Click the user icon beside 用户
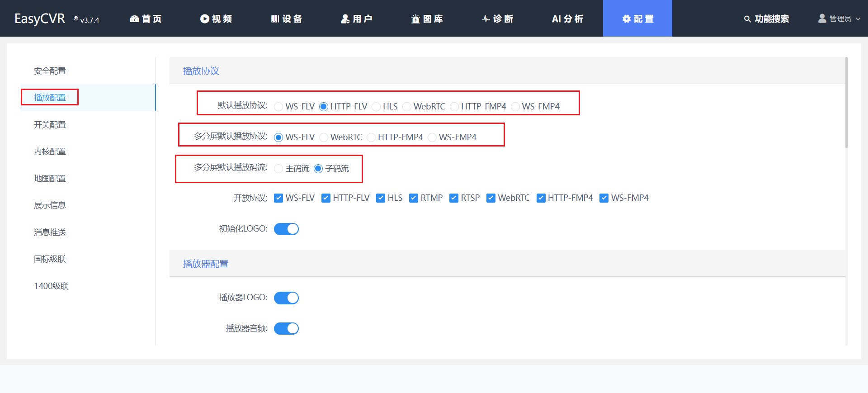This screenshot has width=868, height=393. point(345,19)
